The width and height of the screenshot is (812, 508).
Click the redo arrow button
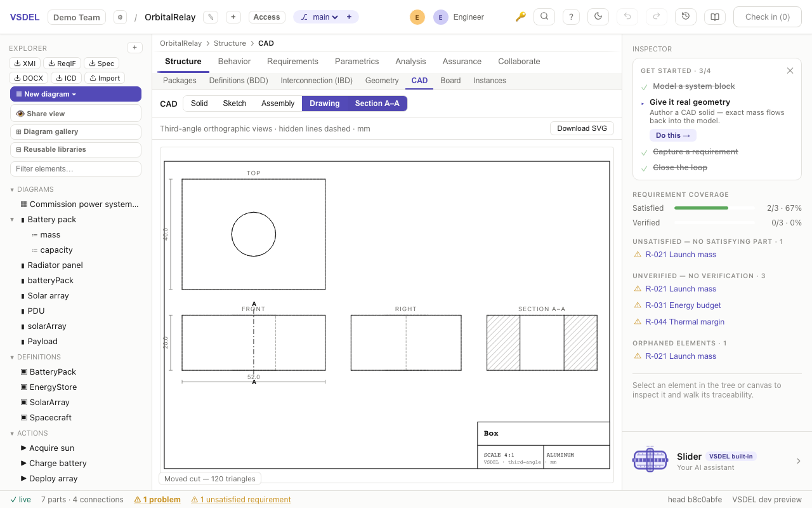(657, 17)
